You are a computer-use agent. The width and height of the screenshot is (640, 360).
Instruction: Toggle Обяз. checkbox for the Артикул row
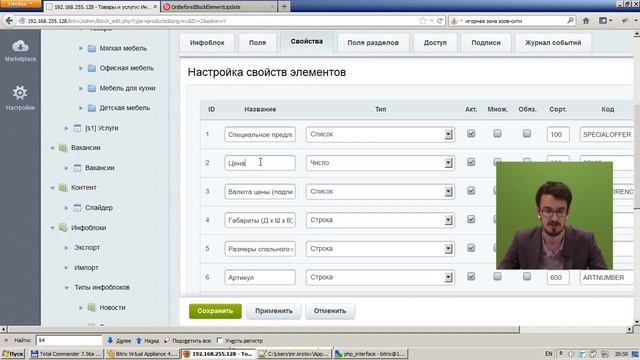click(527, 276)
